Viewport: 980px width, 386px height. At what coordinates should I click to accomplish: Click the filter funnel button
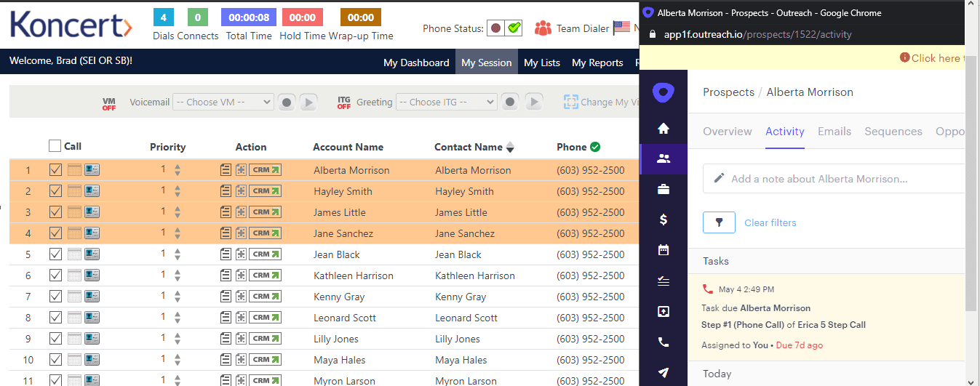(x=719, y=222)
